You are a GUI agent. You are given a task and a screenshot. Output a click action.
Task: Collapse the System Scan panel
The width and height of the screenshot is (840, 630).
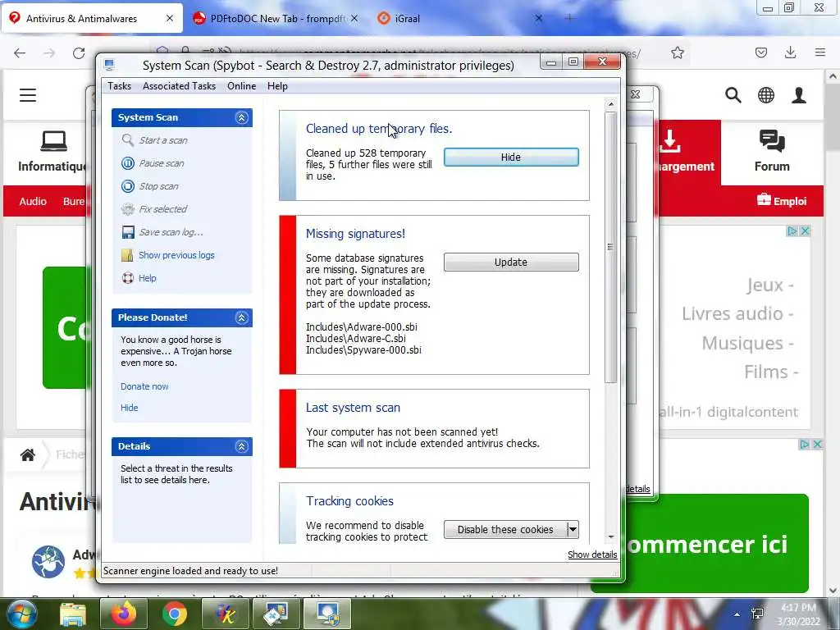click(242, 118)
